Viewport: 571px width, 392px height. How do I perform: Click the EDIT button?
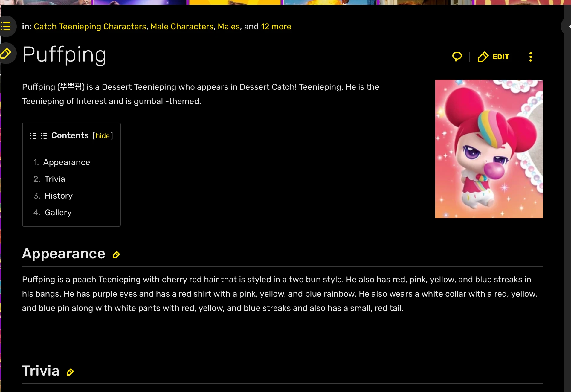tap(501, 57)
